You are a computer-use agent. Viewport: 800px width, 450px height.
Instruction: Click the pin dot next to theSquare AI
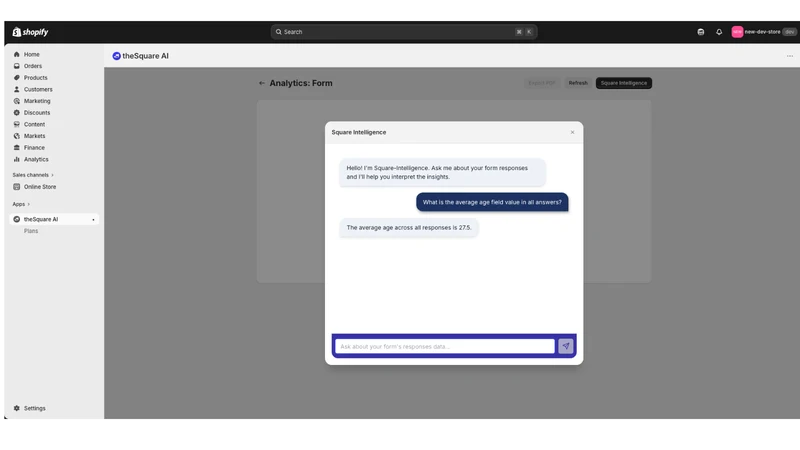pos(93,220)
